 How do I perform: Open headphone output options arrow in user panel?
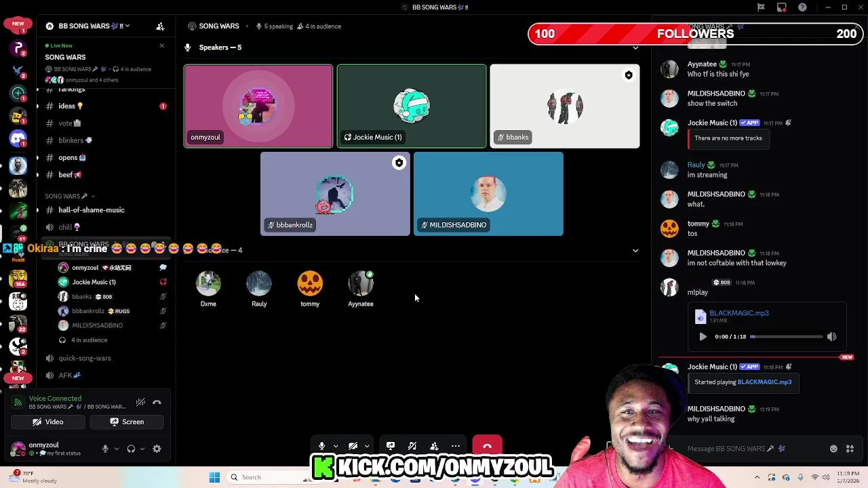pyautogui.click(x=142, y=449)
